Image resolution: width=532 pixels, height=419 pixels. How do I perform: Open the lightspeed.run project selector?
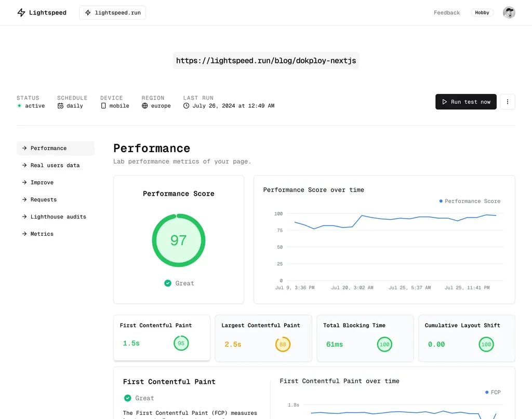tap(112, 13)
